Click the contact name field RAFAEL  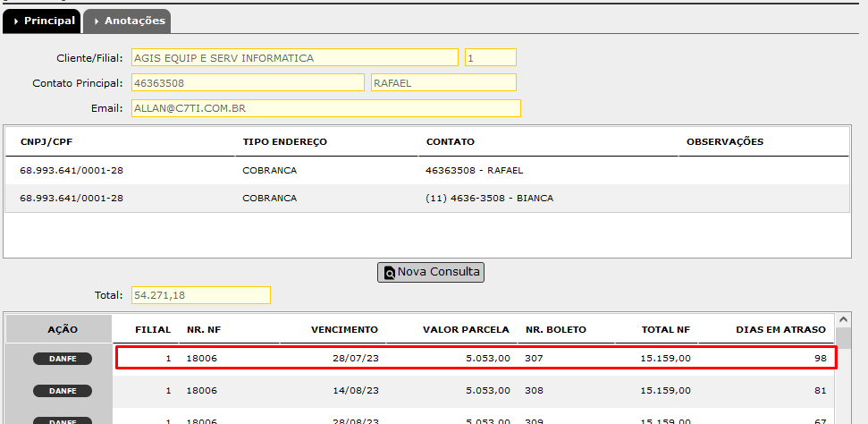[443, 83]
